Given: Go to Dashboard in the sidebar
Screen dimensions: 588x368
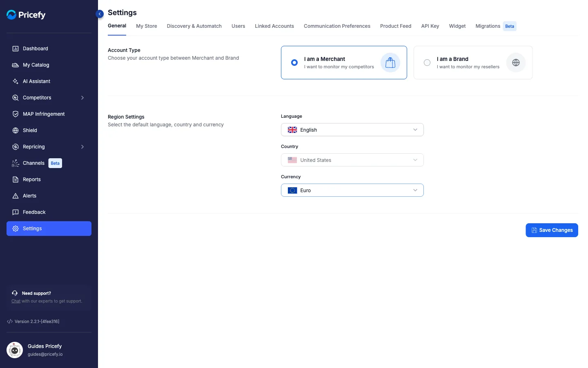Looking at the screenshot, I should (49, 49).
